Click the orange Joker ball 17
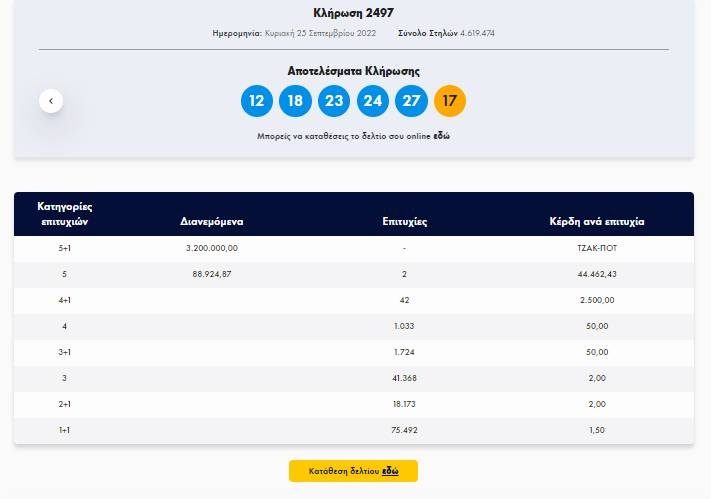711x499 pixels. 450,101
